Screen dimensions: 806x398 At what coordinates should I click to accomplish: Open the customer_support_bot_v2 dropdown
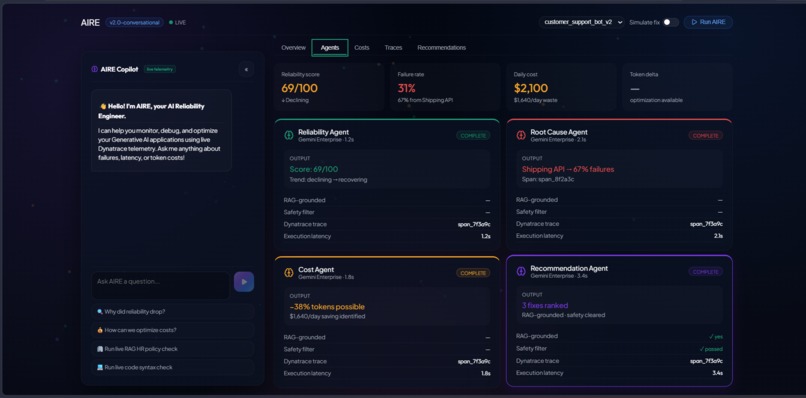(582, 22)
